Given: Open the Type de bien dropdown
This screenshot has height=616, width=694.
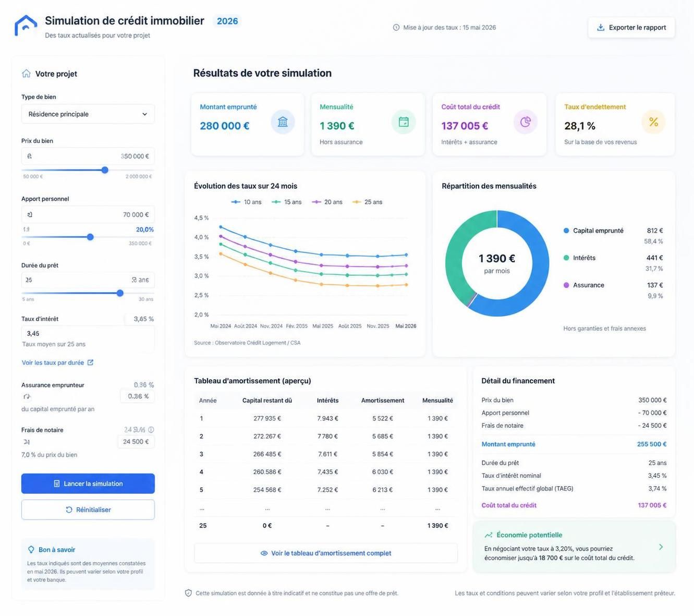Looking at the screenshot, I should [88, 114].
